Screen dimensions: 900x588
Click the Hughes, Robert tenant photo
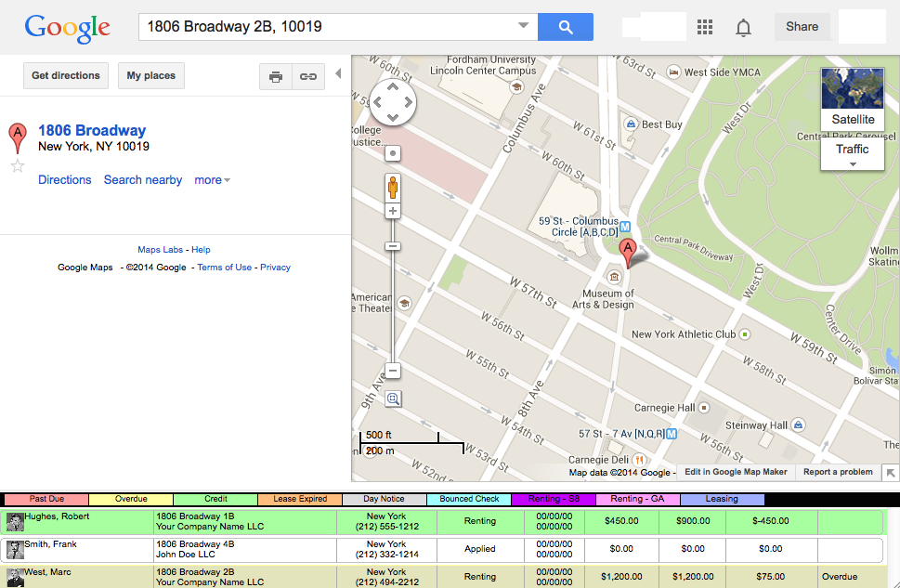tap(15, 522)
